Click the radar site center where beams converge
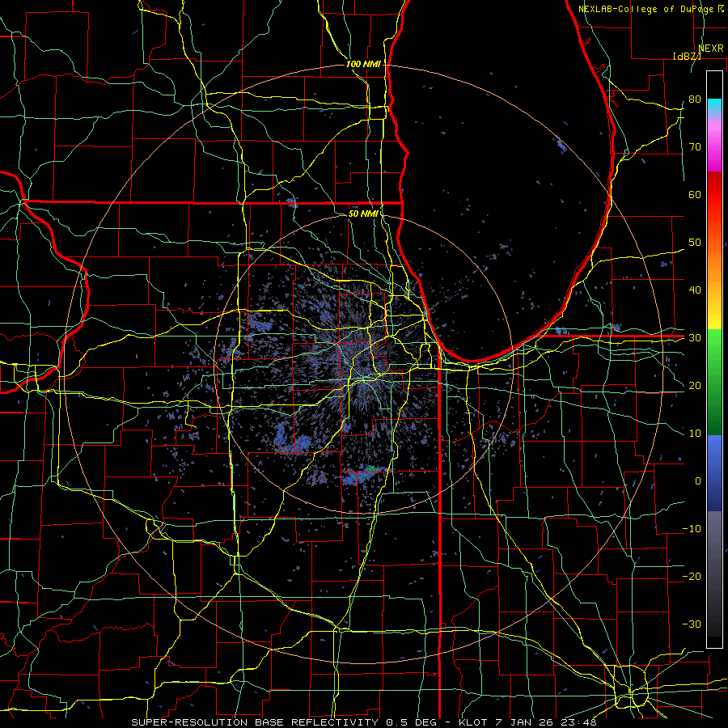Image resolution: width=728 pixels, height=728 pixels. (x=363, y=364)
